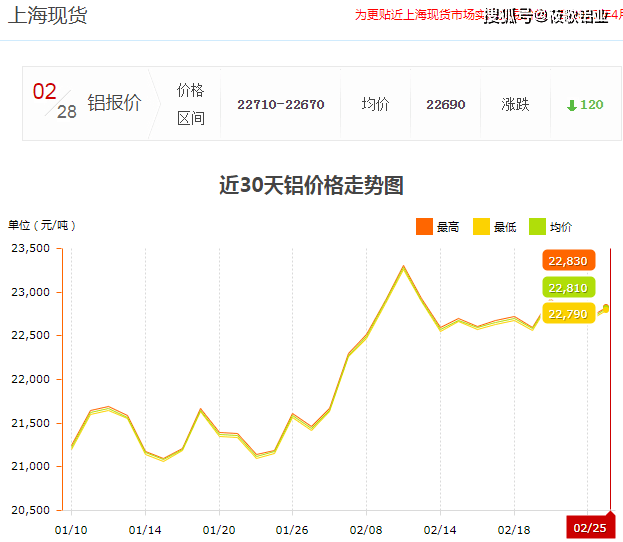Click the 22,500 y-axis label

31,335
